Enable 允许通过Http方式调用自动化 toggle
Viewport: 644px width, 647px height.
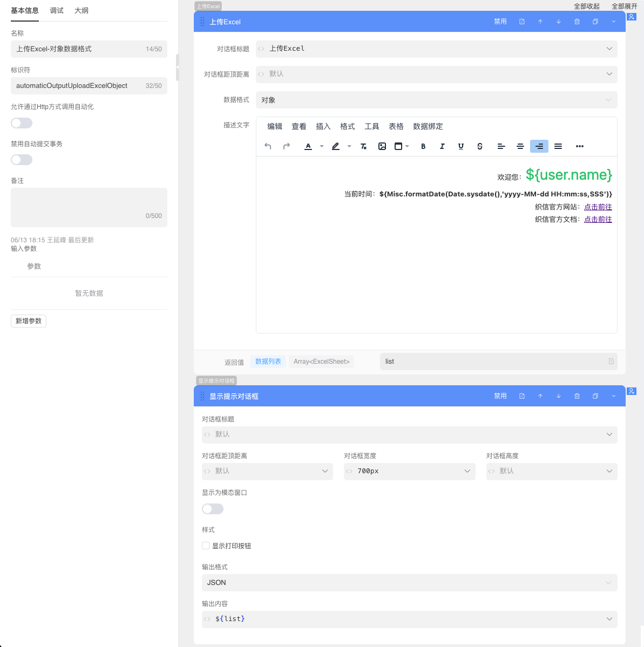22,123
